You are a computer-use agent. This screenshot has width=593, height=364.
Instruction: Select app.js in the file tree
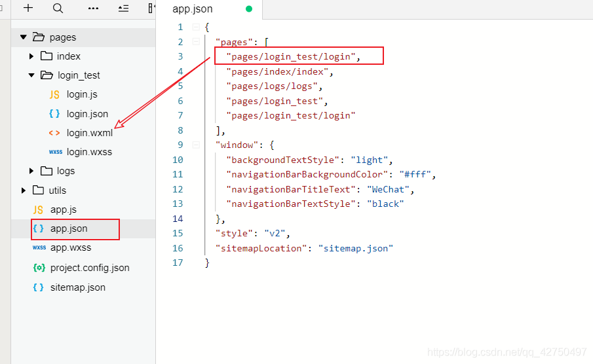point(64,209)
